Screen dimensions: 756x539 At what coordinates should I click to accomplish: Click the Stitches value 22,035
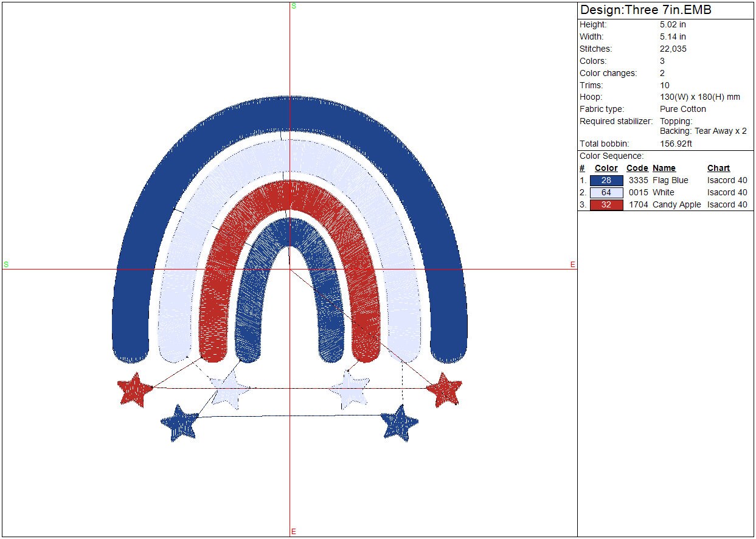pos(673,49)
